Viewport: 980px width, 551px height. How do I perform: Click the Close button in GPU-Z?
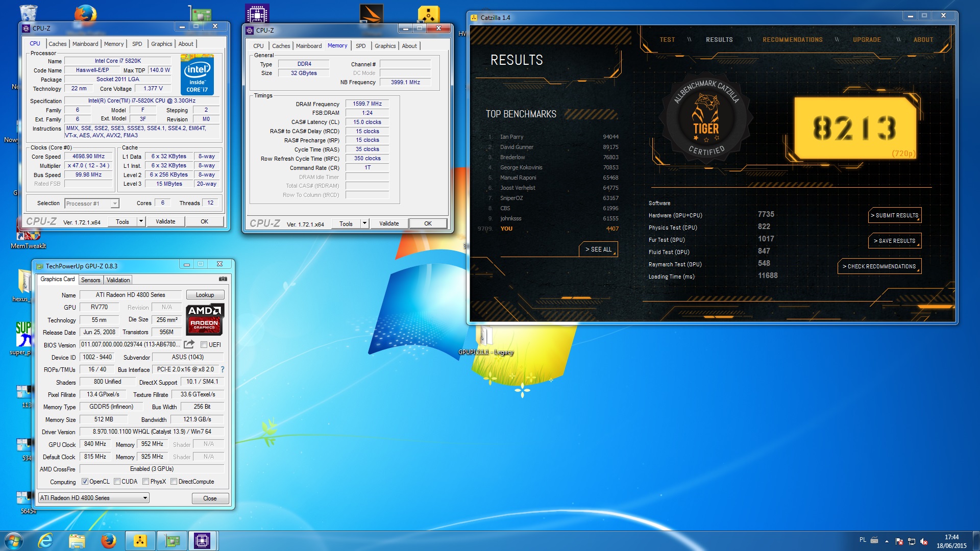pos(210,498)
